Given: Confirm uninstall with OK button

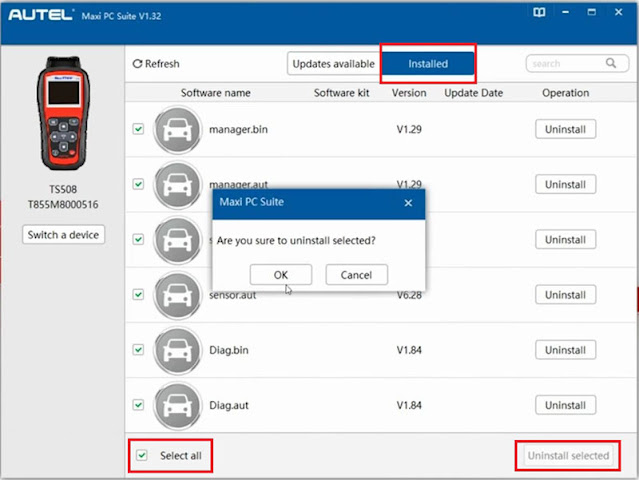Looking at the screenshot, I should click(281, 275).
